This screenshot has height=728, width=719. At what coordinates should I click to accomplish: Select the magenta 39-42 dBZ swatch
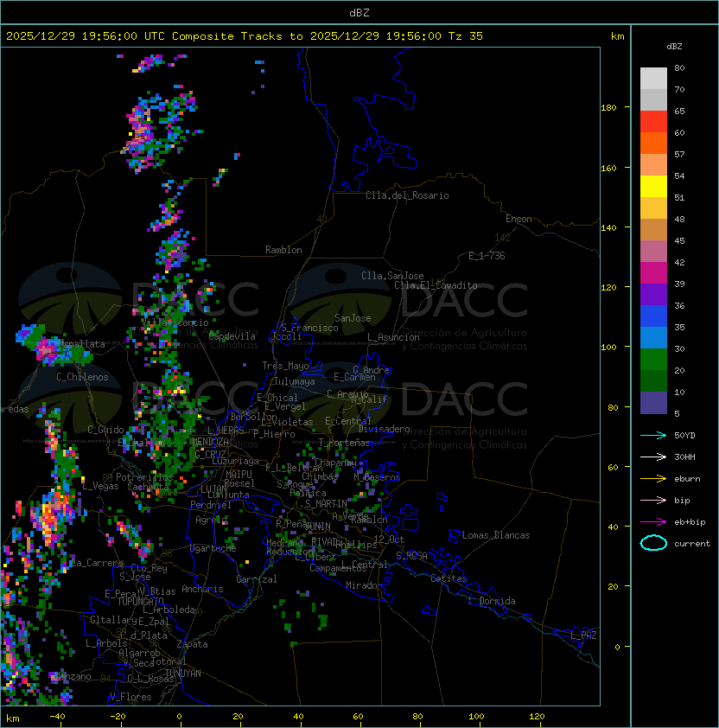(x=653, y=273)
